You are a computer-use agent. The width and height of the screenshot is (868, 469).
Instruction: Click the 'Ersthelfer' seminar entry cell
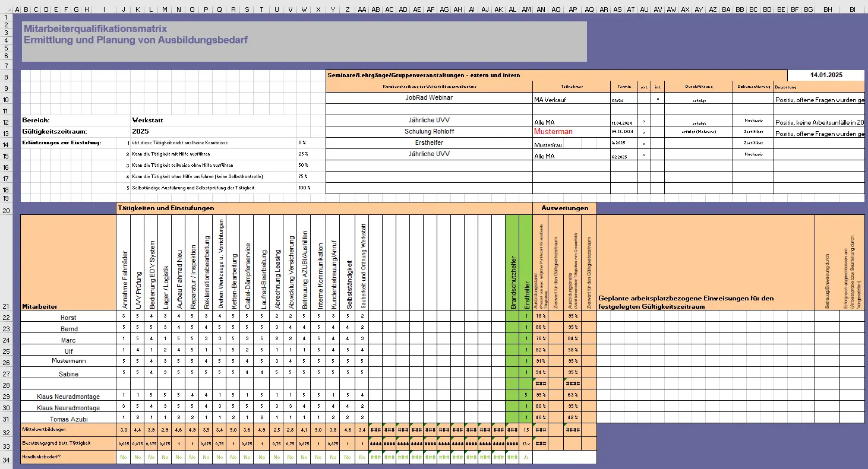tap(428, 143)
